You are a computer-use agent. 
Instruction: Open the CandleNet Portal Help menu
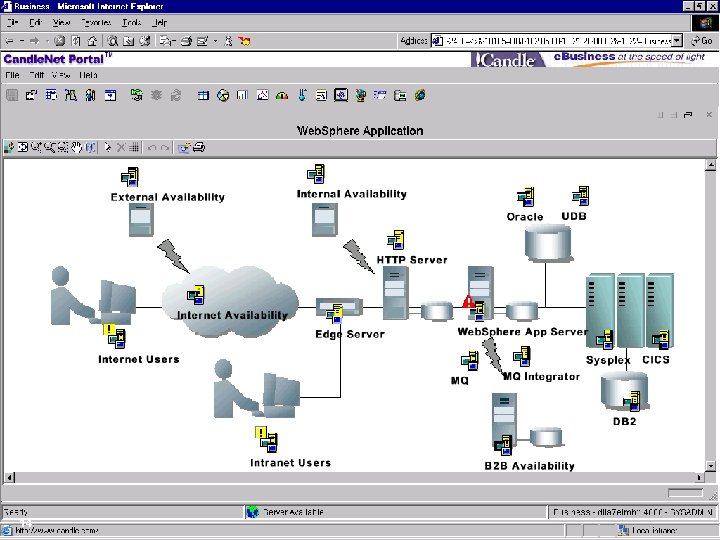(88, 75)
